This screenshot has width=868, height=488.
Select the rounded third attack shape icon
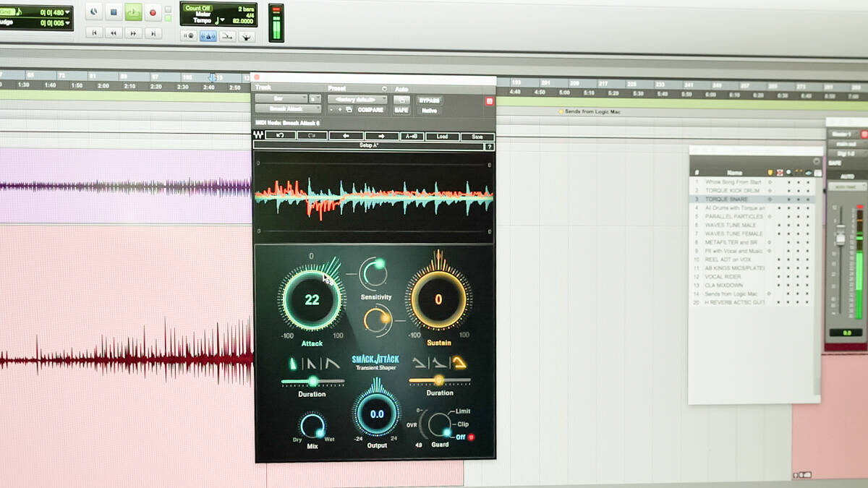click(333, 364)
